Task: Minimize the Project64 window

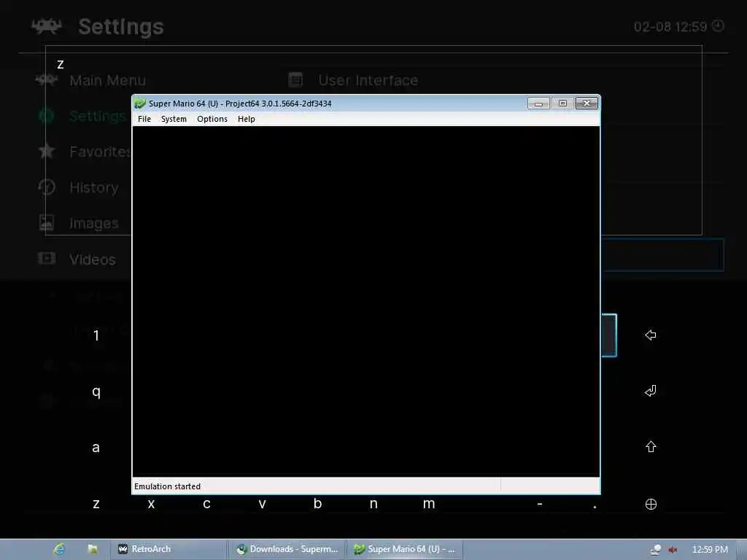Action: 538,104
